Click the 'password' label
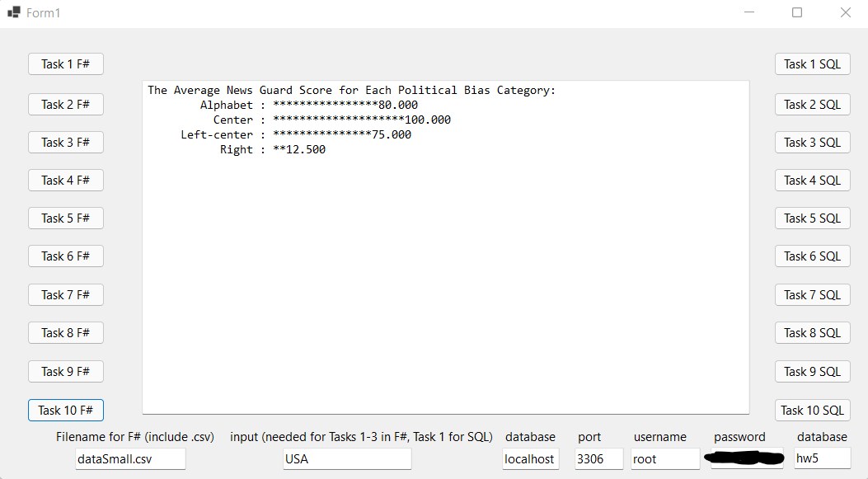This screenshot has width=868, height=479. [739, 437]
